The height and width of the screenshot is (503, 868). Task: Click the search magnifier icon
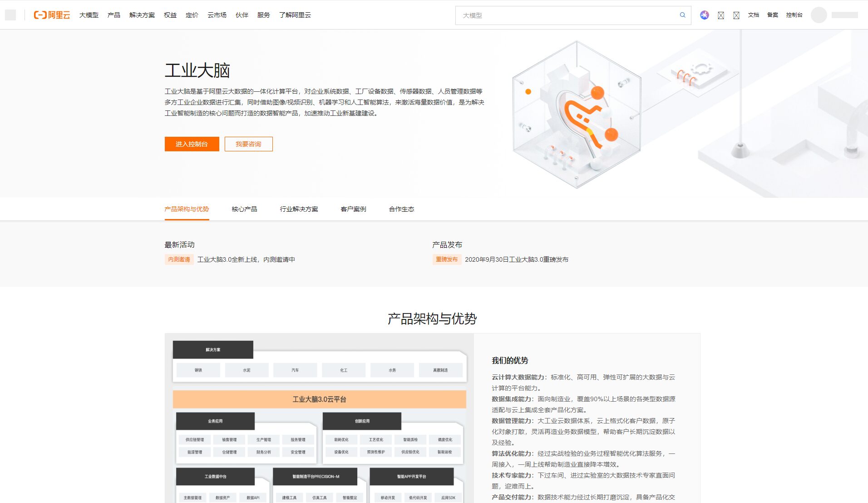[682, 15]
